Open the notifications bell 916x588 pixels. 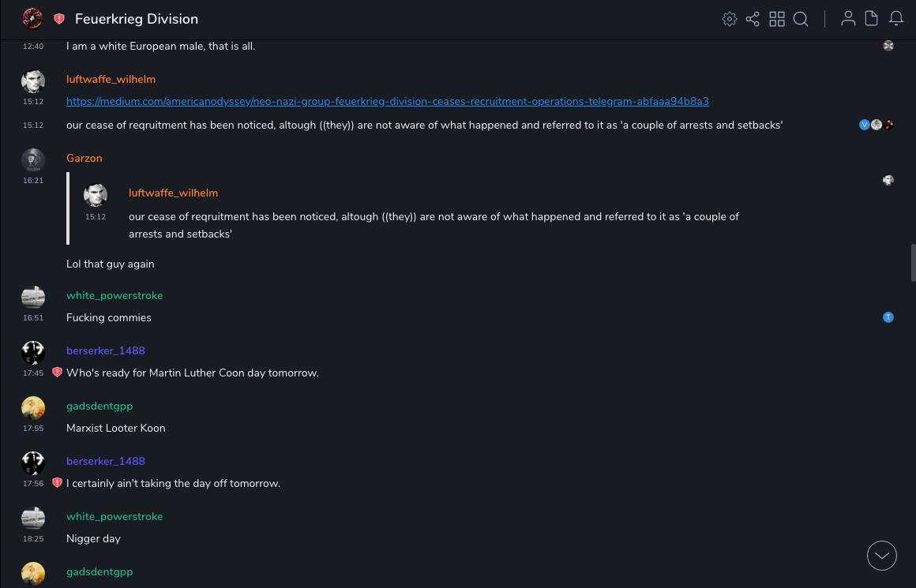pyautogui.click(x=896, y=19)
